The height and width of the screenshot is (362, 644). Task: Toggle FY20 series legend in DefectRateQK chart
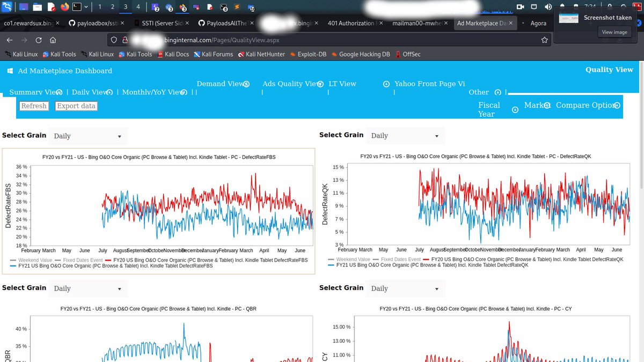(x=524, y=259)
